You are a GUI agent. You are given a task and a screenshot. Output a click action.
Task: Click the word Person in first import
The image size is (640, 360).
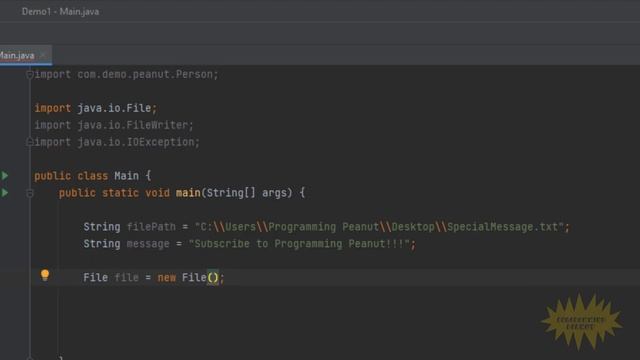tap(194, 74)
